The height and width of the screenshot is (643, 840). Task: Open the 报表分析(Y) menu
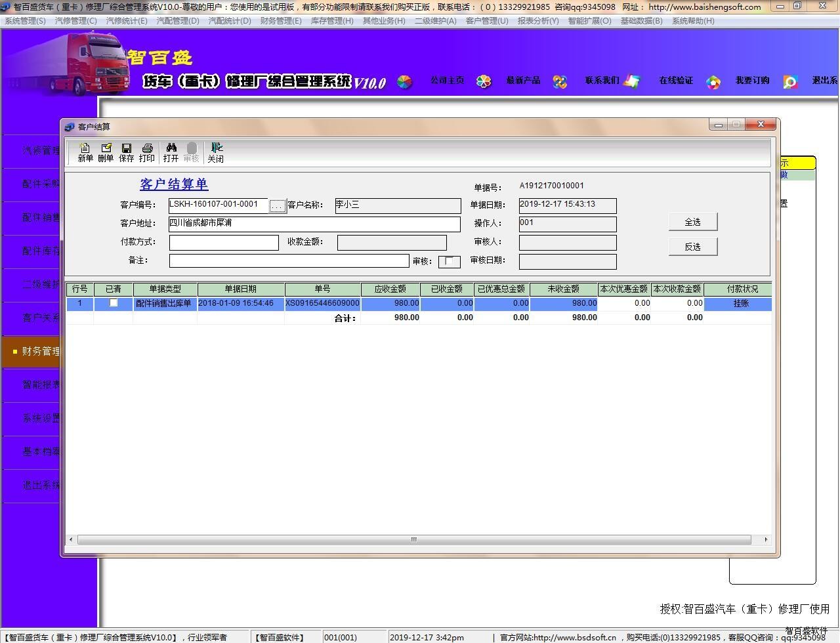click(x=538, y=21)
